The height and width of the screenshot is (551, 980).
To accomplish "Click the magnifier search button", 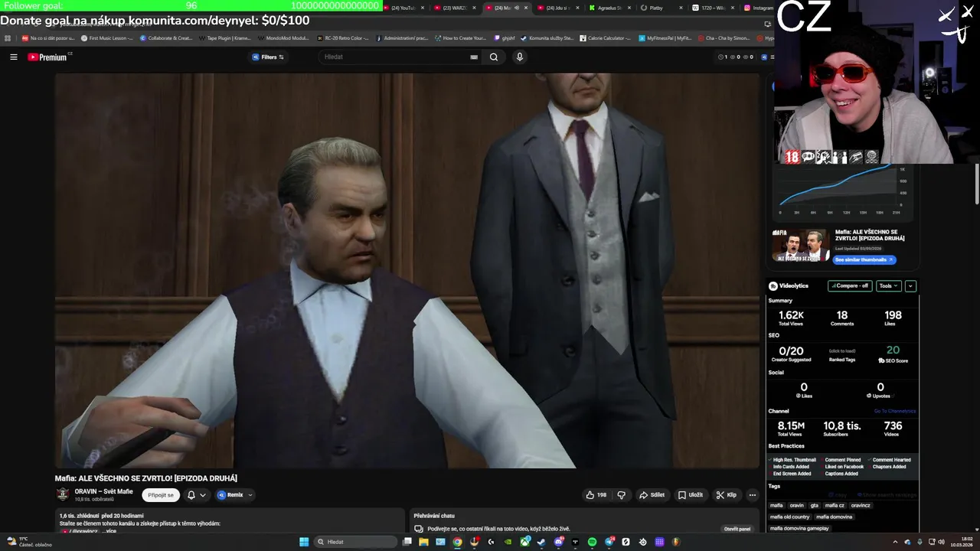I will click(x=494, y=57).
